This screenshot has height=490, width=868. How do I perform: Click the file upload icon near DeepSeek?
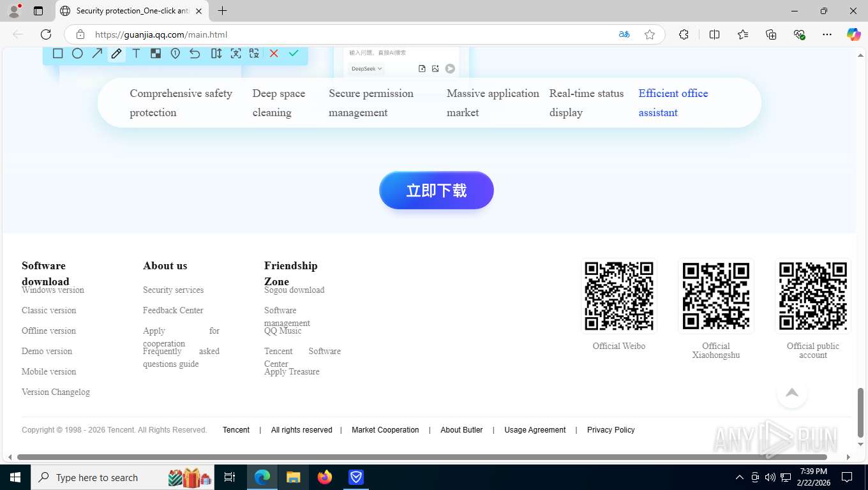(422, 68)
